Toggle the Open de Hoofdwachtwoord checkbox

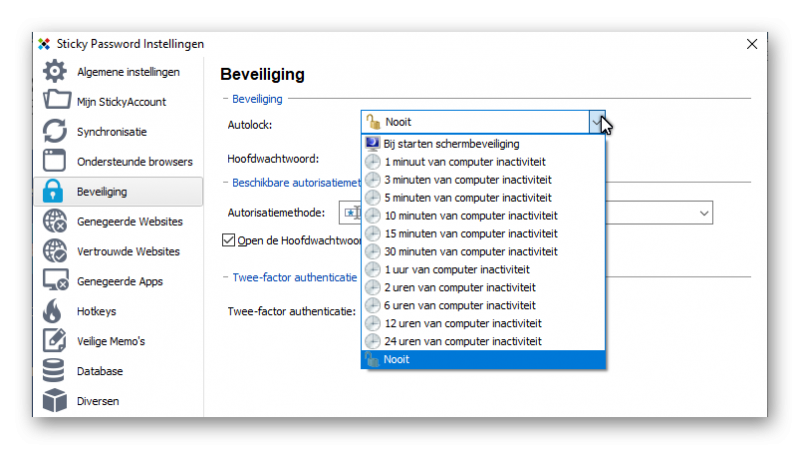click(228, 240)
